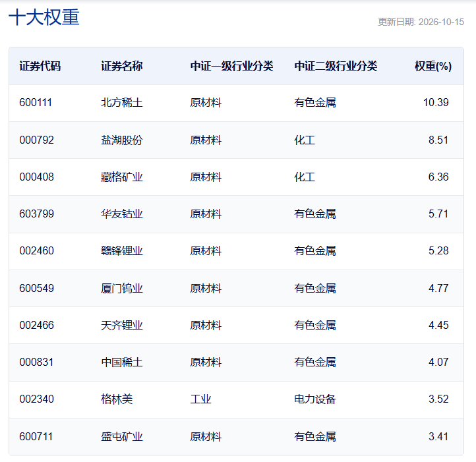
Task: Open the 华友钴业 row entry
Action: [x=122, y=214]
